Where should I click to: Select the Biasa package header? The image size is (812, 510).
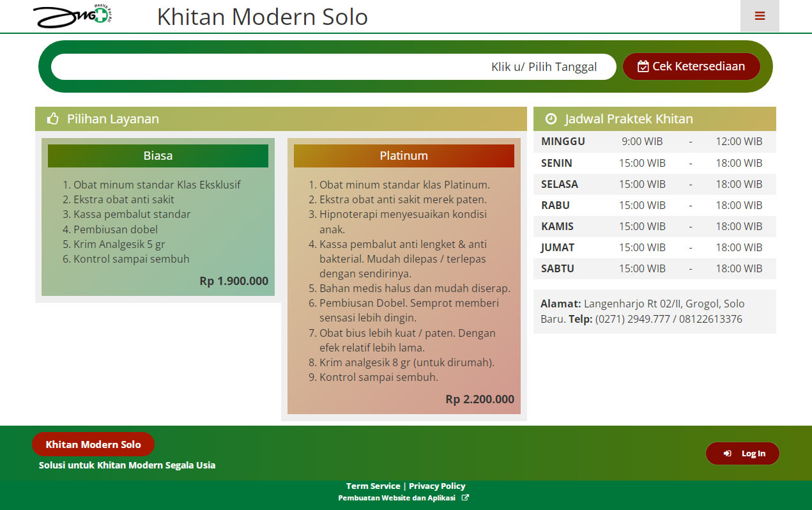pyautogui.click(x=158, y=156)
